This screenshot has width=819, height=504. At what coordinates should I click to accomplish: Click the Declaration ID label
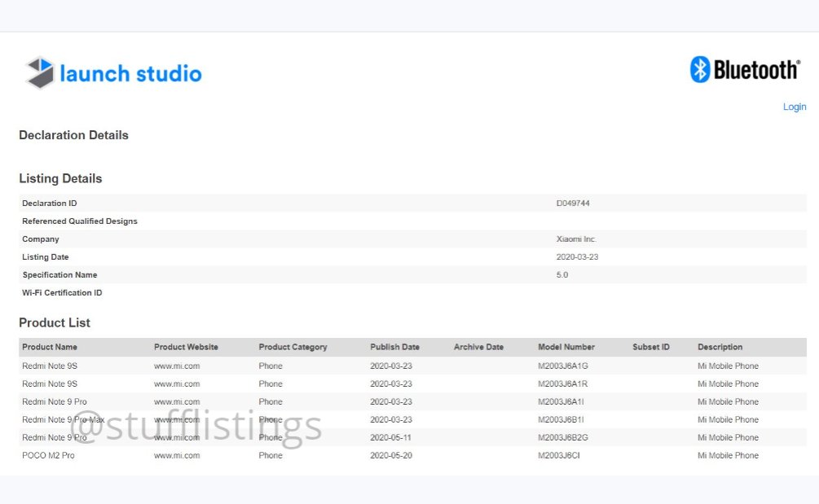(x=49, y=204)
